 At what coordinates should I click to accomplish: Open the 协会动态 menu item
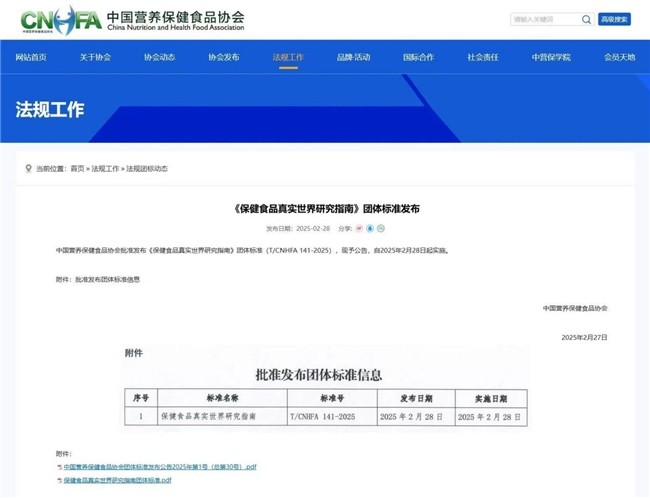tap(160, 57)
